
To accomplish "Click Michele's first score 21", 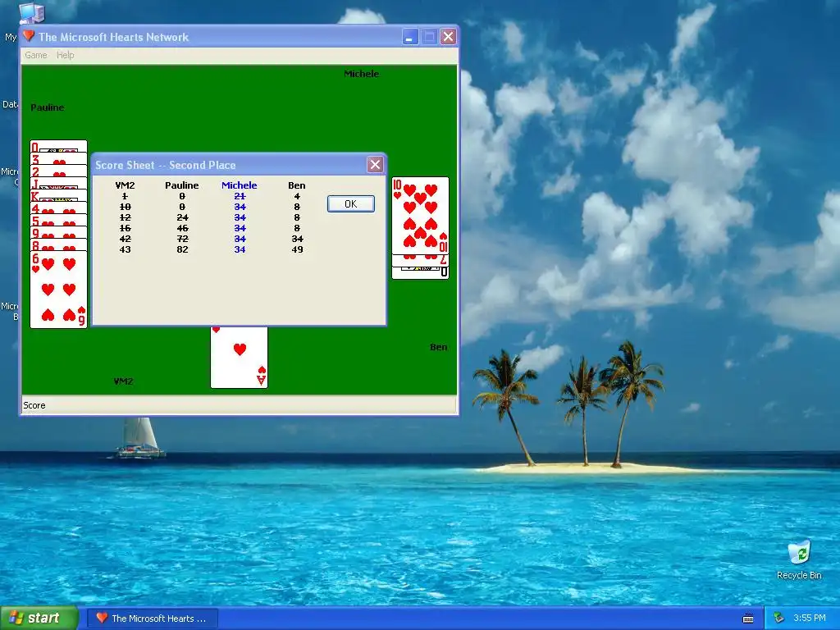I will point(240,196).
